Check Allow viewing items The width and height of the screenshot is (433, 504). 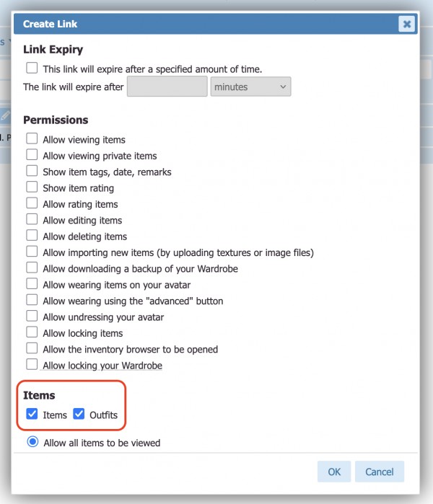tap(32, 139)
